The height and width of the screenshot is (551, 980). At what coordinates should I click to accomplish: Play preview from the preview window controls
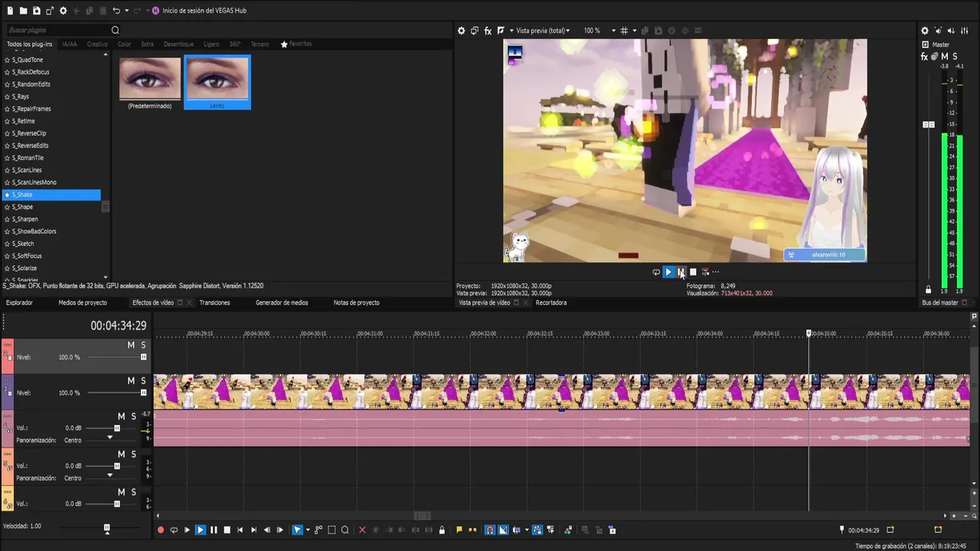click(x=668, y=272)
